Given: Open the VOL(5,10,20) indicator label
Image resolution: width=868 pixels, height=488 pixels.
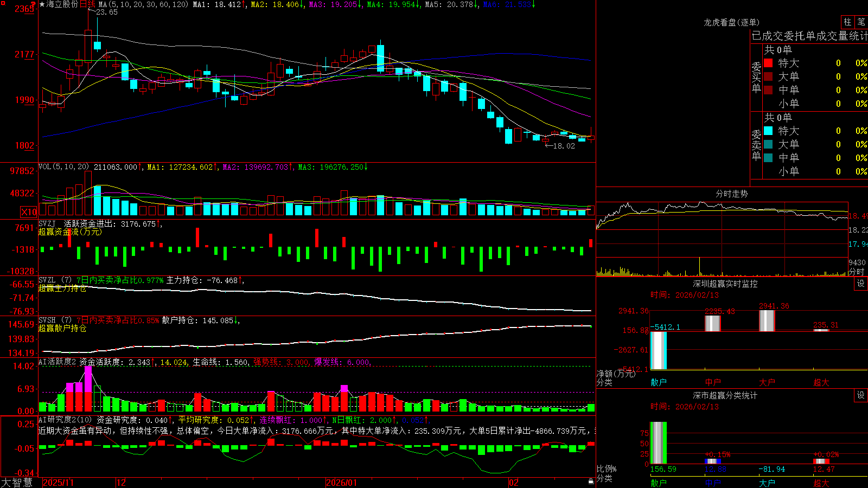Looking at the screenshot, I should (64, 167).
